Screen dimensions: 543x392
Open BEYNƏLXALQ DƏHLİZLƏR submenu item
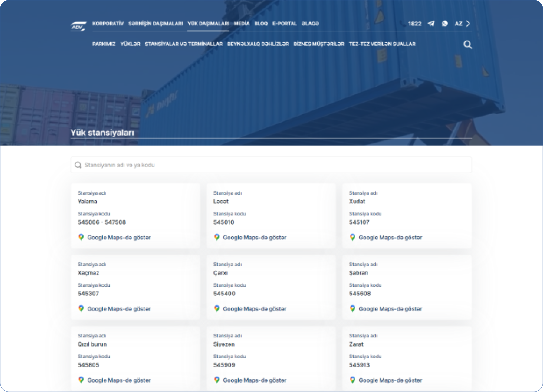tap(258, 44)
